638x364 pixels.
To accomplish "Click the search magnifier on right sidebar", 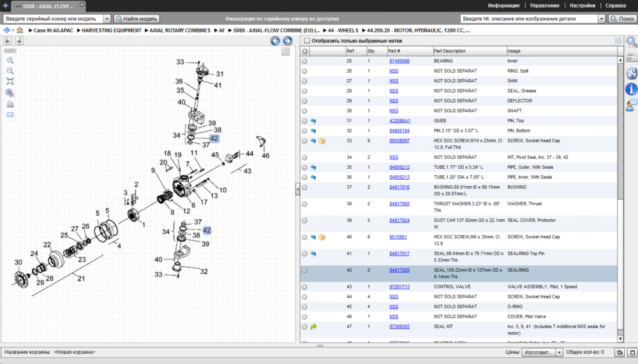I will point(632,41).
